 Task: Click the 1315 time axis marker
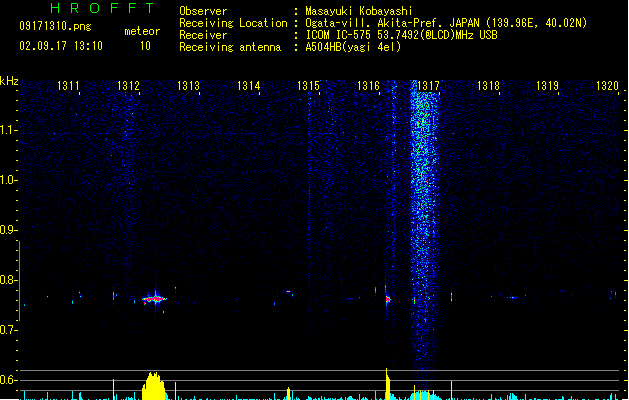tap(308, 86)
